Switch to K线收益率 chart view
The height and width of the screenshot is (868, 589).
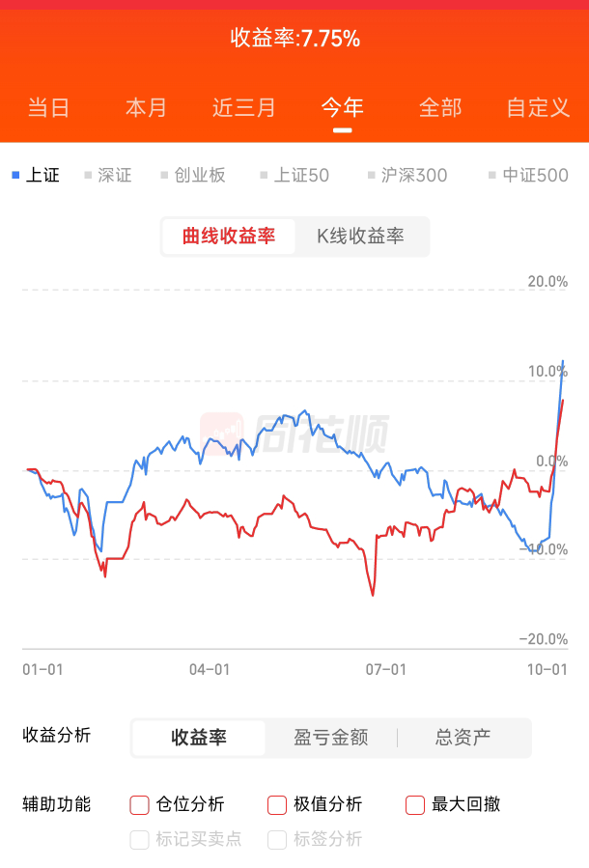click(x=360, y=237)
